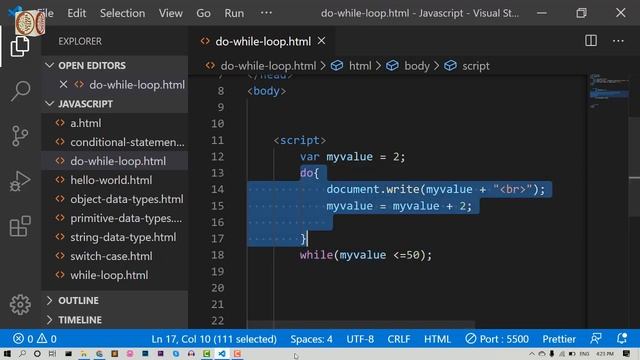Open the Manage gear menu

[x=20, y=304]
